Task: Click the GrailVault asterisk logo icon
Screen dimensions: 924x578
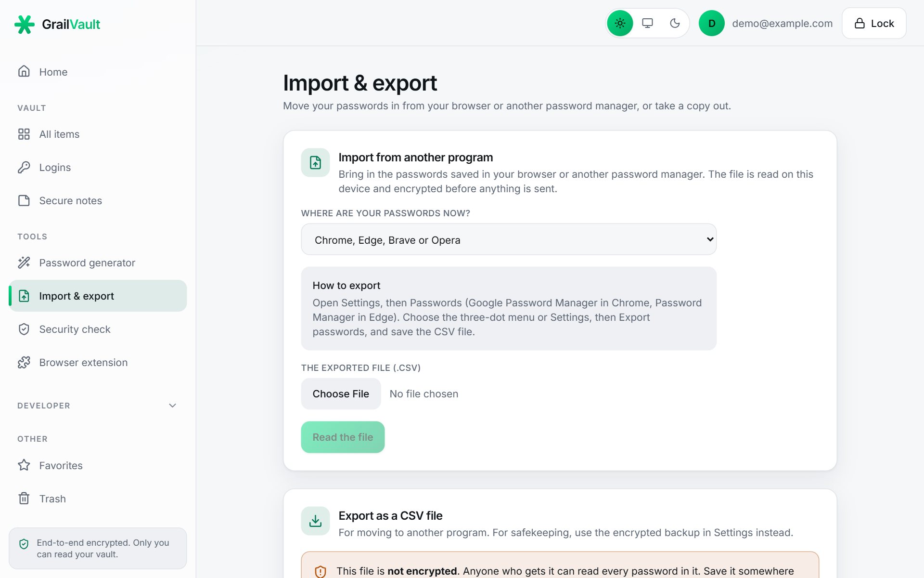Action: click(x=25, y=24)
